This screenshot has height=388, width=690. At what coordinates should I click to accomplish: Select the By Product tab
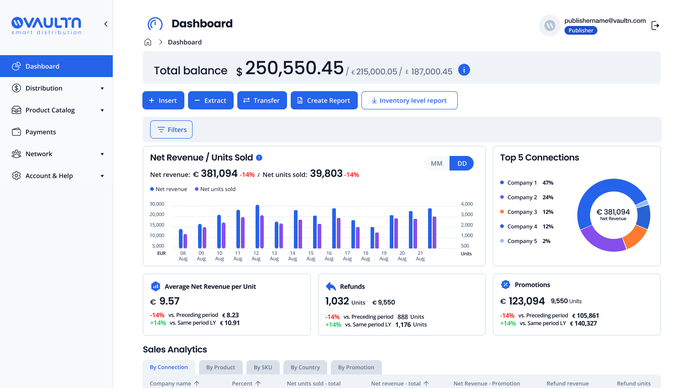click(220, 367)
